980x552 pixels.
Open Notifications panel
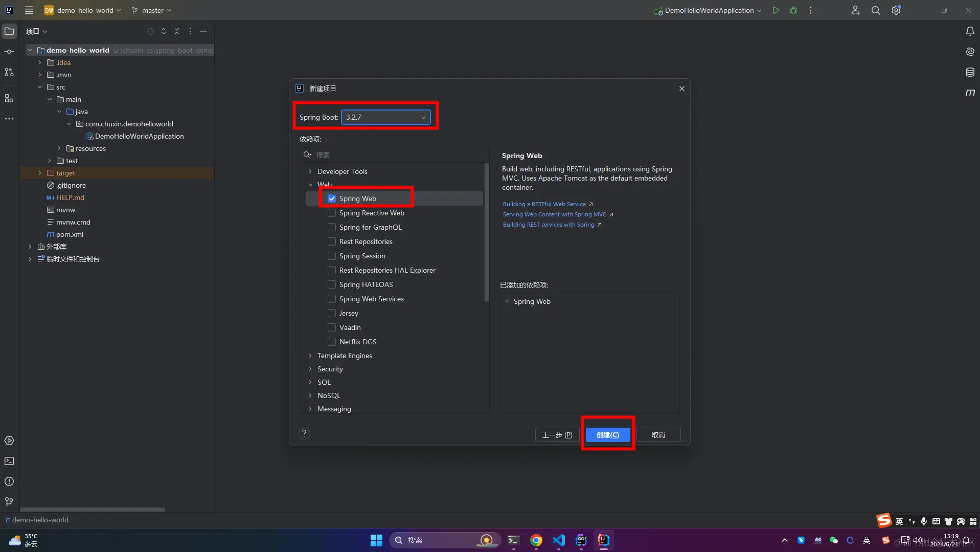point(970,31)
